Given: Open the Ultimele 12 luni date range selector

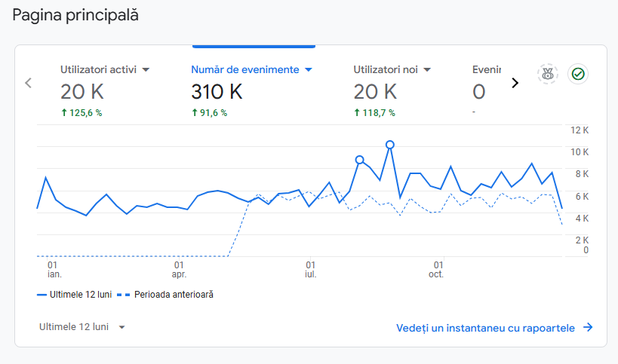Looking at the screenshot, I should coord(82,327).
